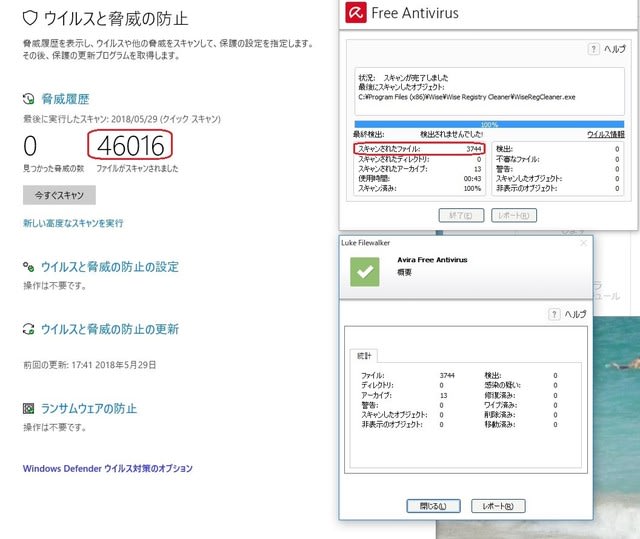The image size is (640, 539).
Task: Click the スキャンされたアーカイブ 13 row
Action: (x=420, y=169)
